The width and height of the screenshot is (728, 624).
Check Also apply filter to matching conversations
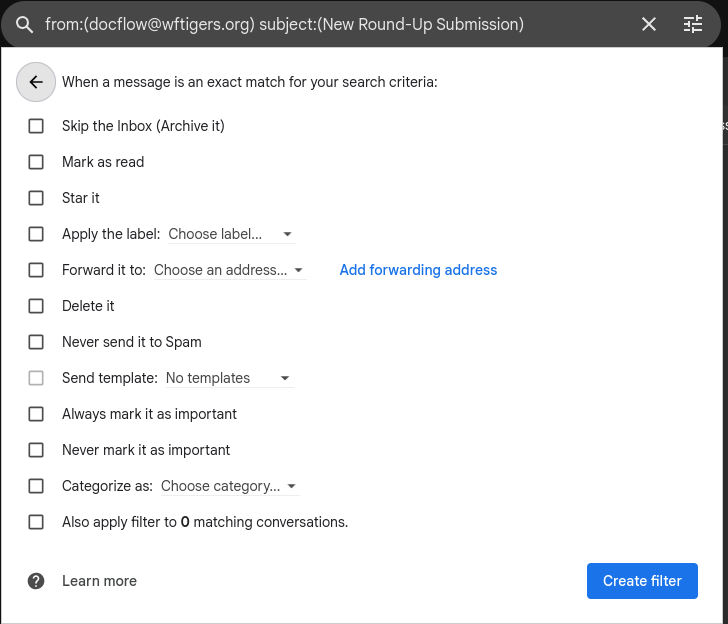coord(36,522)
